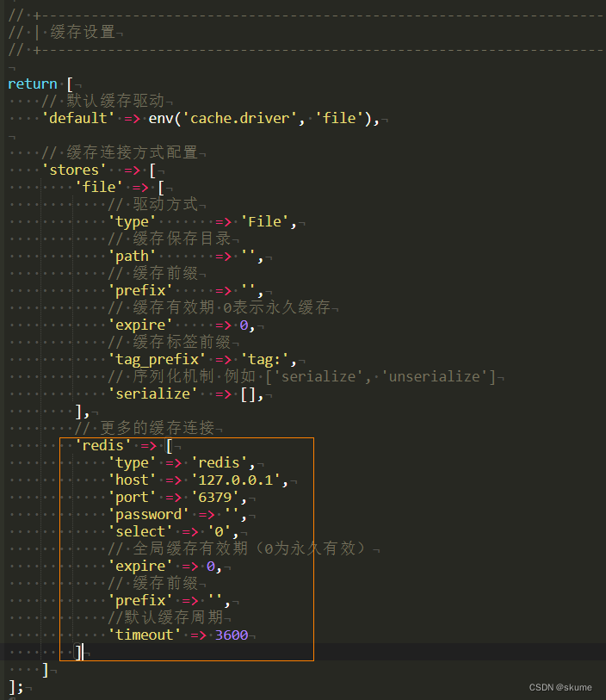
Task: Click the 'timeout' key
Action: click(x=145, y=635)
